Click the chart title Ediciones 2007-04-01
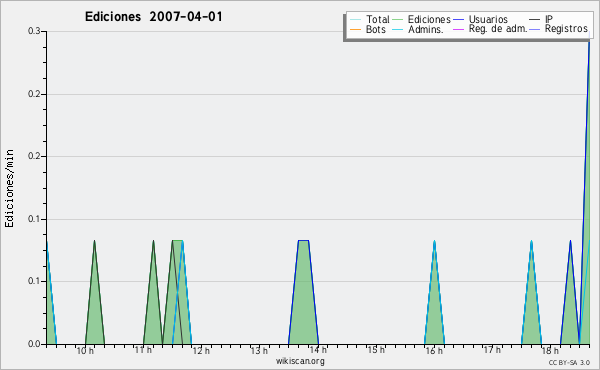 click(x=153, y=17)
